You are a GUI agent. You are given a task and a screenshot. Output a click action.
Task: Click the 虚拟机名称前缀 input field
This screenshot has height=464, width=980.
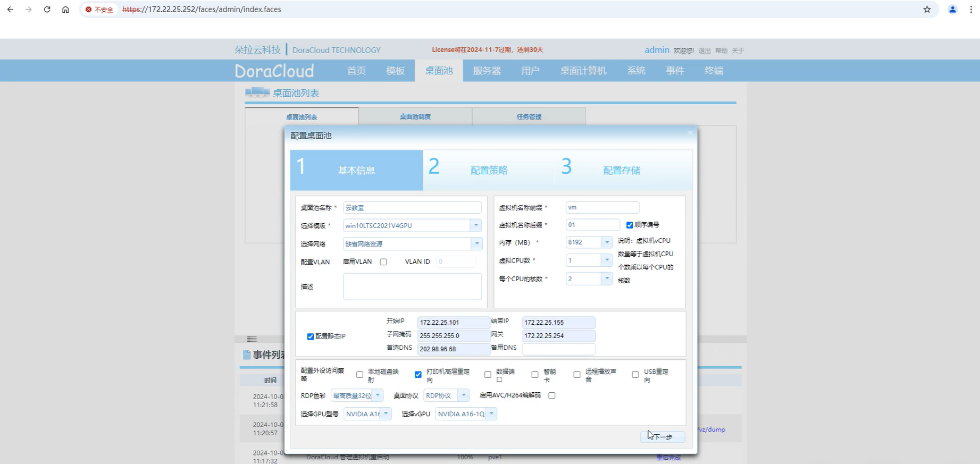[x=602, y=207]
